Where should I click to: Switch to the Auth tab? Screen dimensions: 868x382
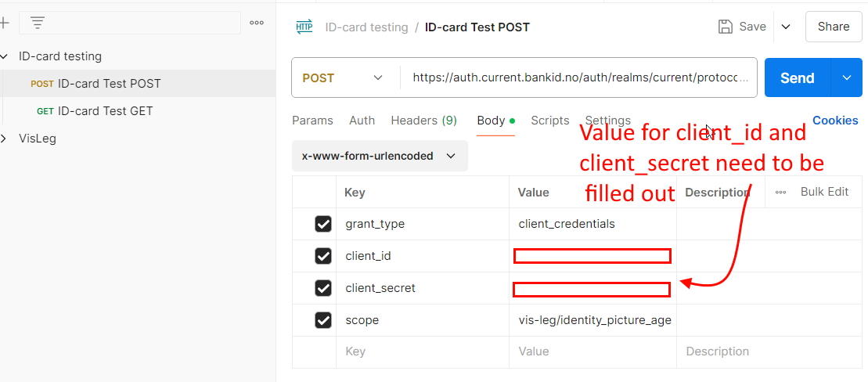tap(362, 121)
